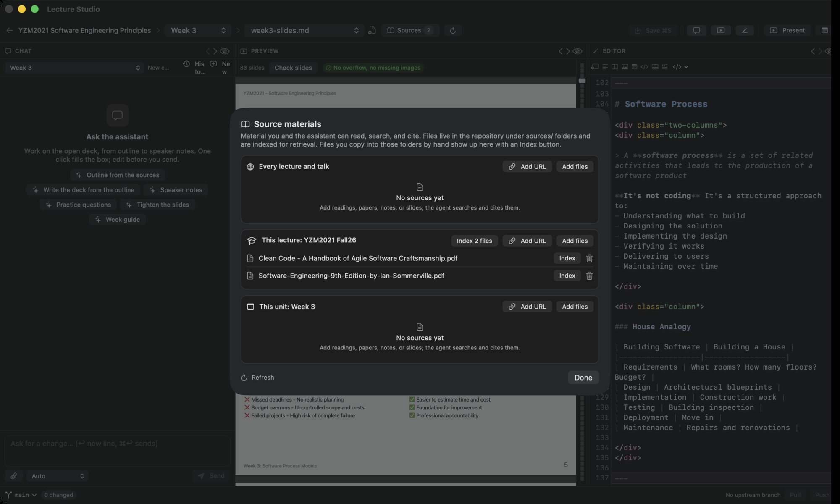The image size is (840, 504).
Task: Move the Preview panel right with its arrow
Action: [568, 51]
